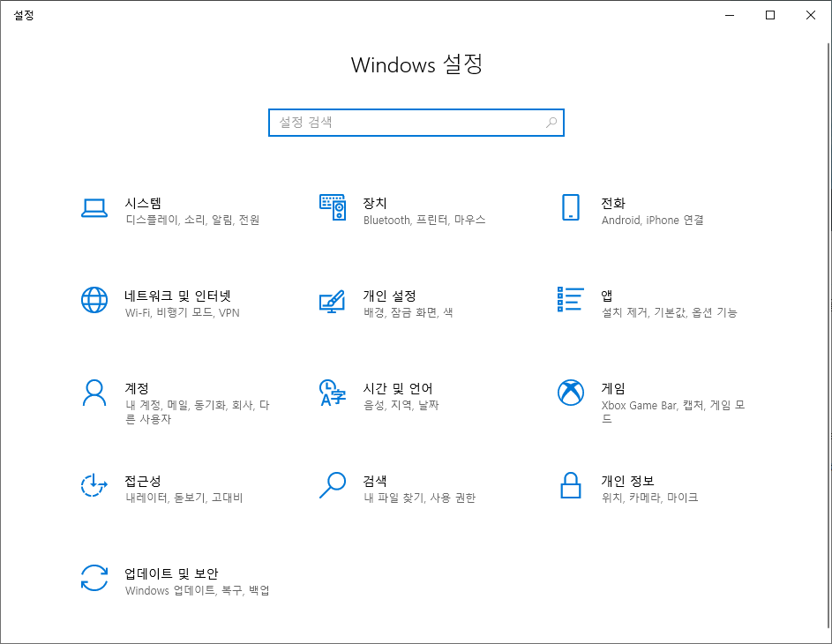The width and height of the screenshot is (832, 644).
Task: Open the 개인 정보 title text
Action: pyautogui.click(x=627, y=481)
